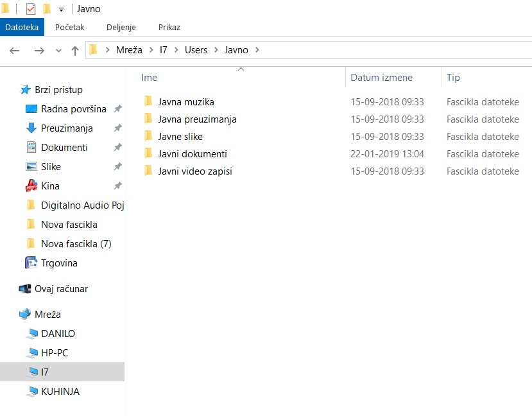532x416 pixels.
Task: Open Customize Quick Access Toolbar dropdown
Action: (61, 9)
